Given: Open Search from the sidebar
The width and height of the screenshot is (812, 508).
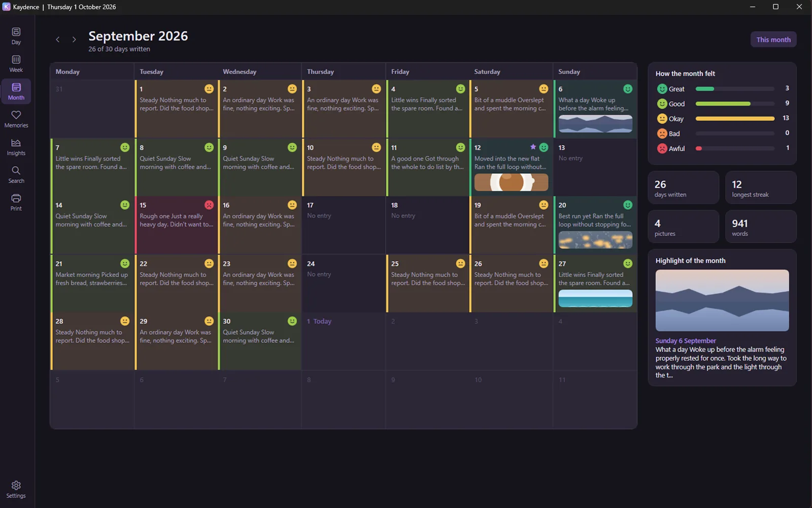Looking at the screenshot, I should click(x=16, y=174).
